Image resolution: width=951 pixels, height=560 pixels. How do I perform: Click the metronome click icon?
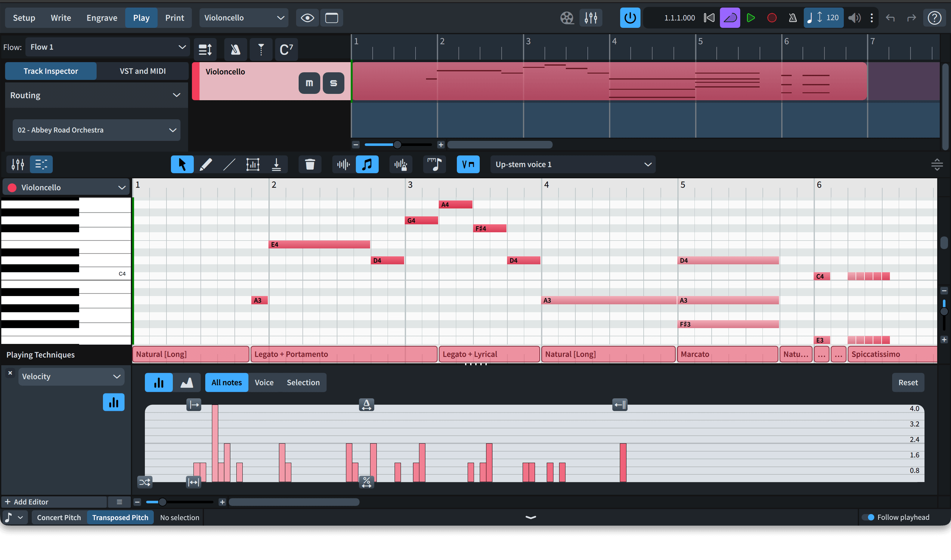click(x=793, y=18)
